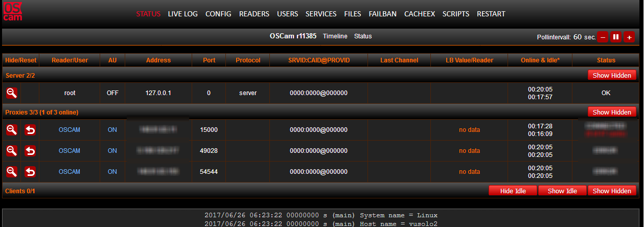Click the Proxies 3/3 section label
The image size is (644, 227).
(x=41, y=112)
